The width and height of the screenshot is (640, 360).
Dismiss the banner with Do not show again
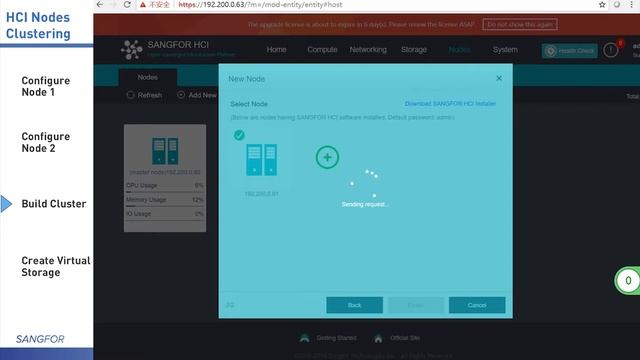520,24
